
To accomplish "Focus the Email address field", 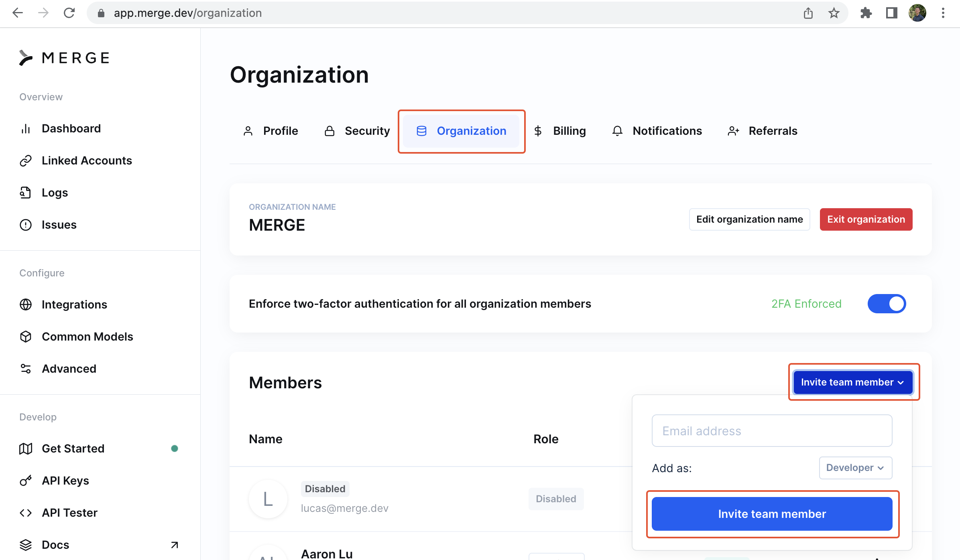I will (772, 431).
